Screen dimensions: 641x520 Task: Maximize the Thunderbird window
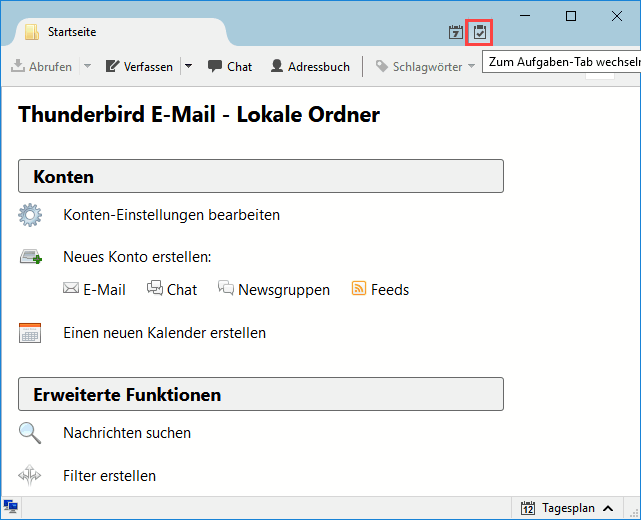571,16
